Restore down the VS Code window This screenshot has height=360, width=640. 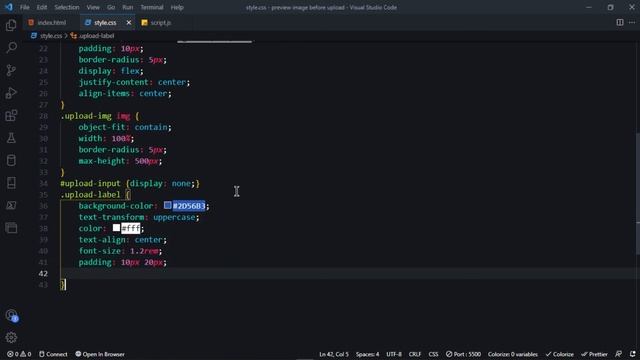[x=610, y=7]
